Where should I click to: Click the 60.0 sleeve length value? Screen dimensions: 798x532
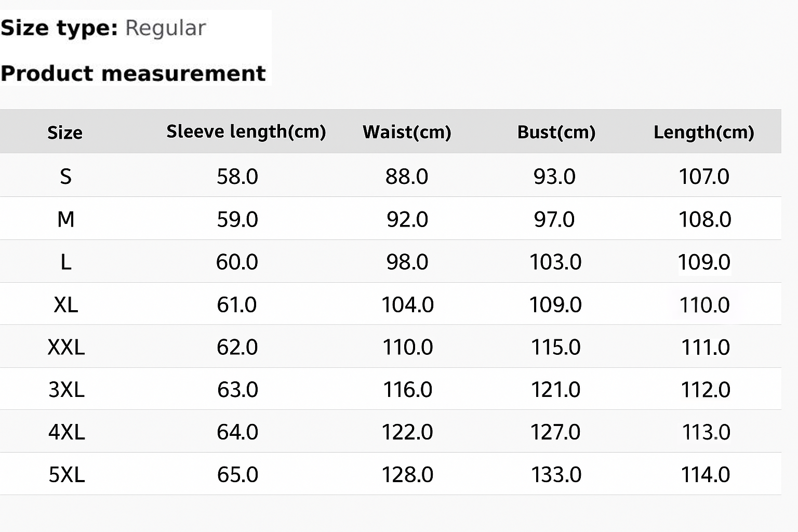[237, 262]
